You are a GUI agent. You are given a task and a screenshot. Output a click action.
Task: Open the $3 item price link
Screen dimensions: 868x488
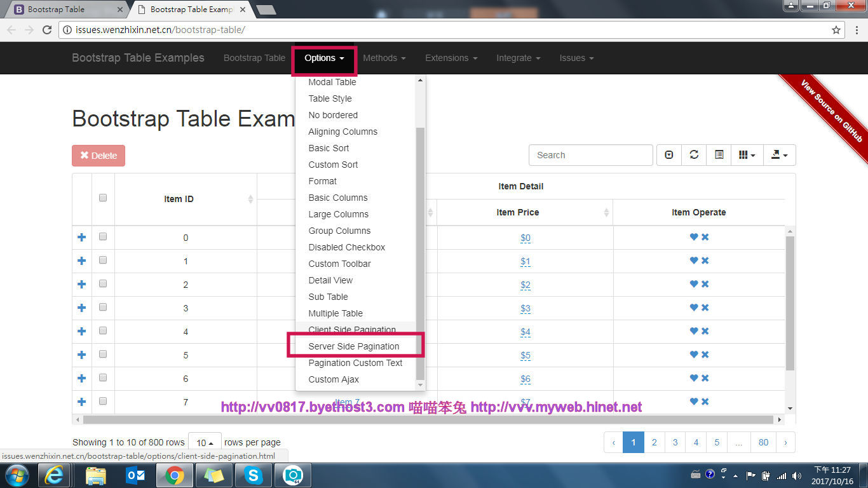click(526, 308)
